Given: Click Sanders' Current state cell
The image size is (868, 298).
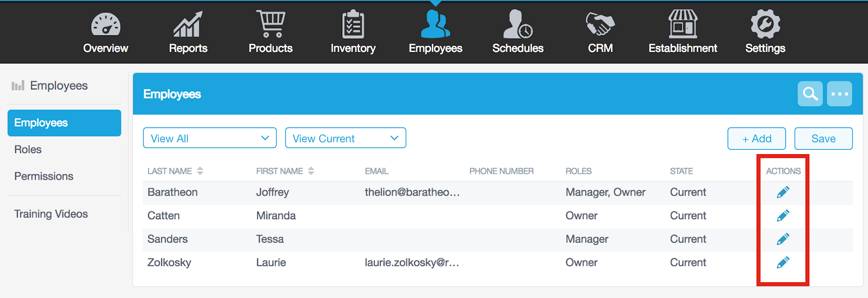Looking at the screenshot, I should (688, 239).
